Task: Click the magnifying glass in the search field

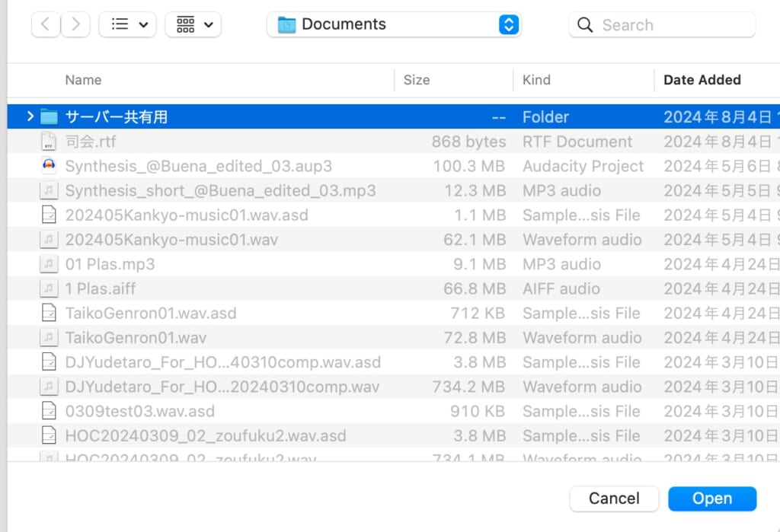Action: pos(584,24)
